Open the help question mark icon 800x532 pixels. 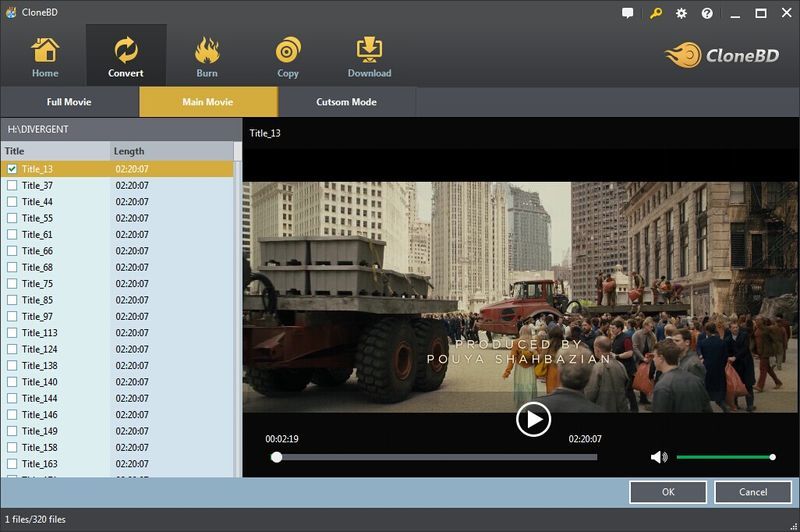[x=707, y=13]
